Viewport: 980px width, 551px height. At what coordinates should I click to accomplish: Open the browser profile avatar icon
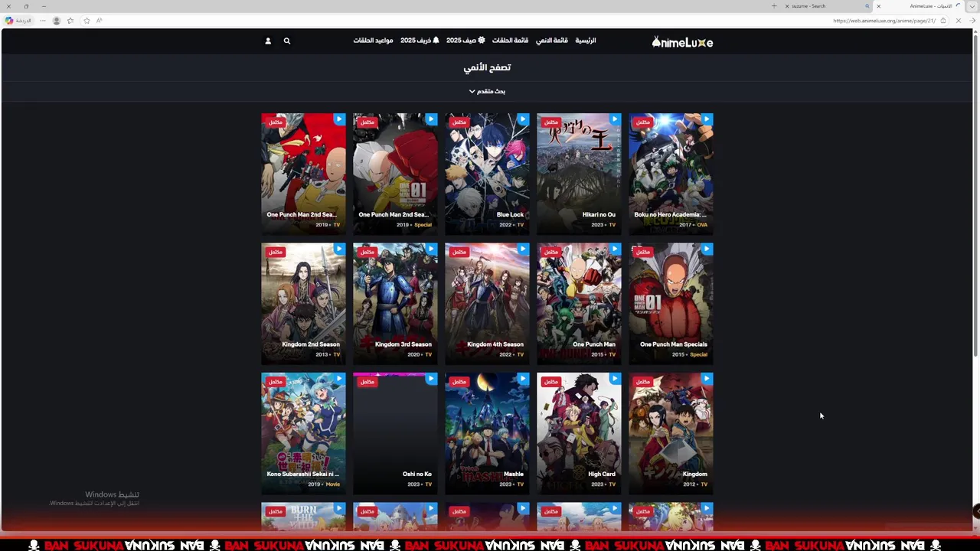pos(57,21)
